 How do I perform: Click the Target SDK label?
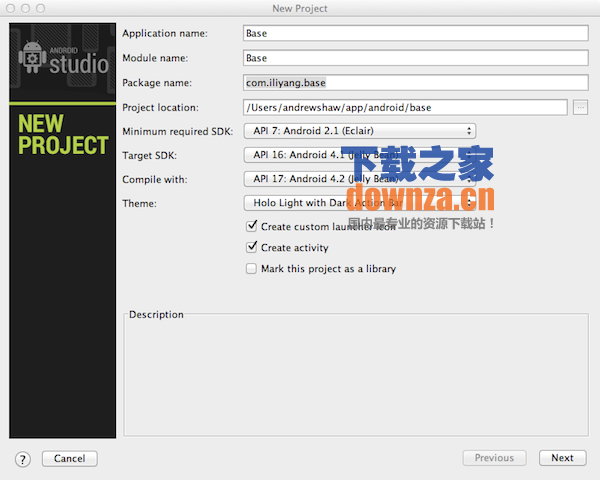149,156
